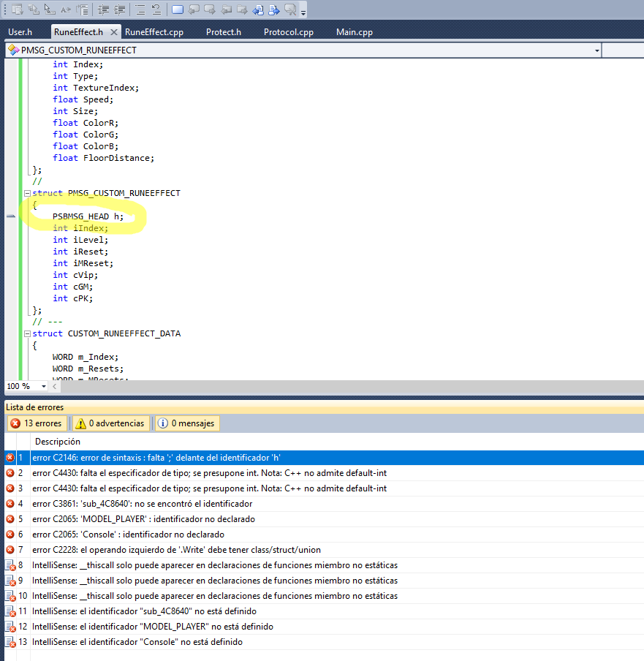Select error row 2, first C4430 error
Viewport: 644px width, 661px height.
tap(324, 473)
